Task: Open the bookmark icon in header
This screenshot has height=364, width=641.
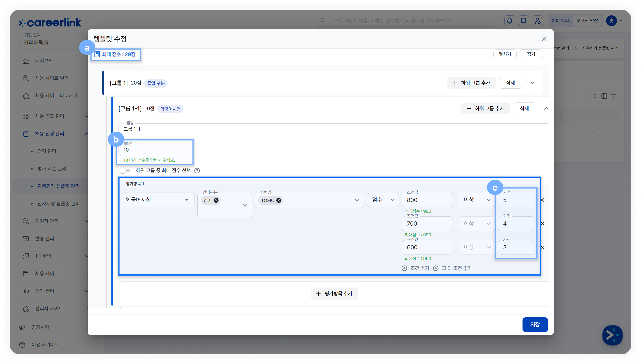Action: tap(523, 20)
